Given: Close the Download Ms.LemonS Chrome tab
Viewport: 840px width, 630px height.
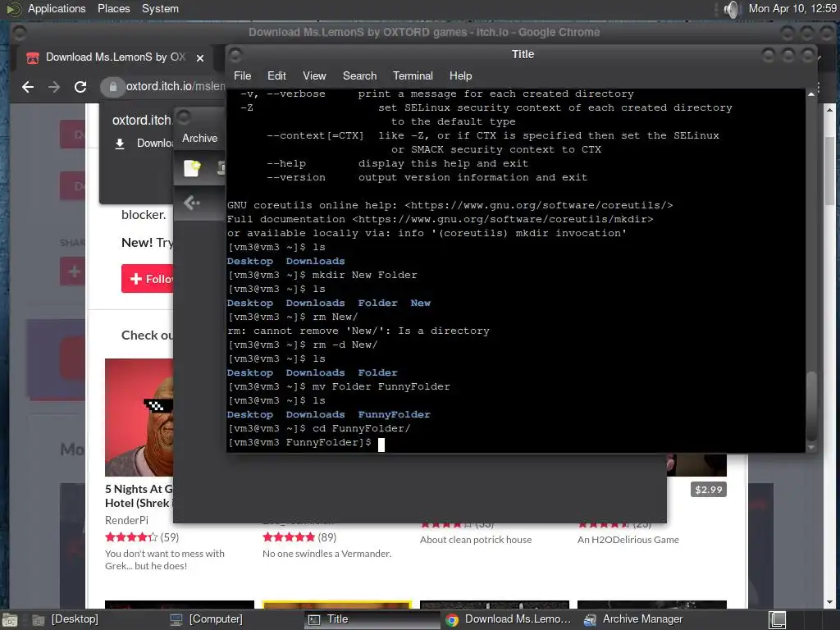Looking at the screenshot, I should click(x=200, y=58).
